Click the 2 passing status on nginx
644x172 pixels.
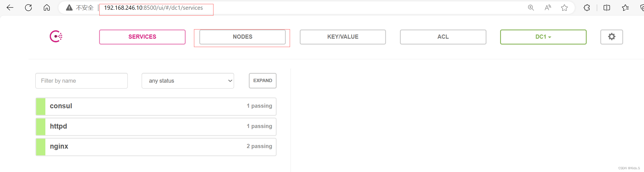tap(259, 146)
